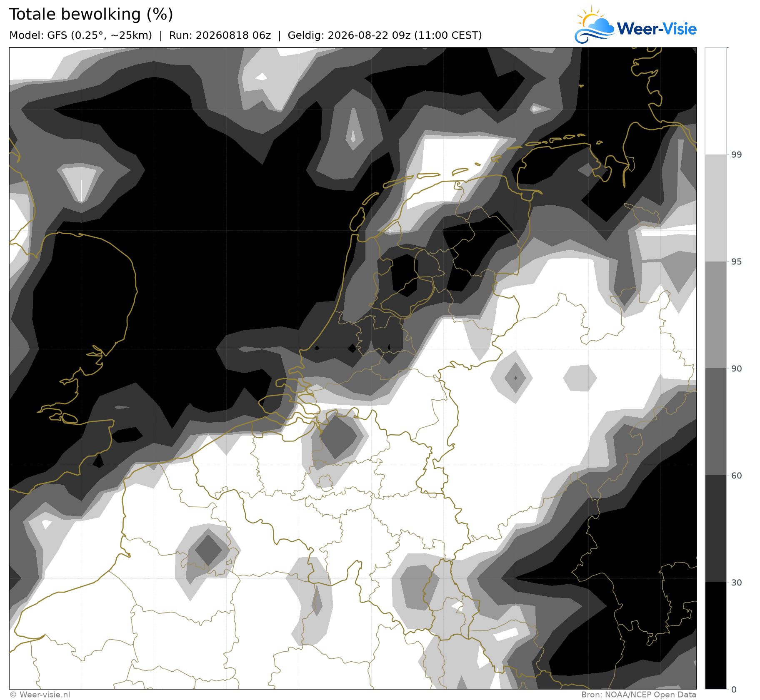The height and width of the screenshot is (700, 760).
Task: Click the 'Totale bewolking (%)' map title
Action: pos(91,15)
